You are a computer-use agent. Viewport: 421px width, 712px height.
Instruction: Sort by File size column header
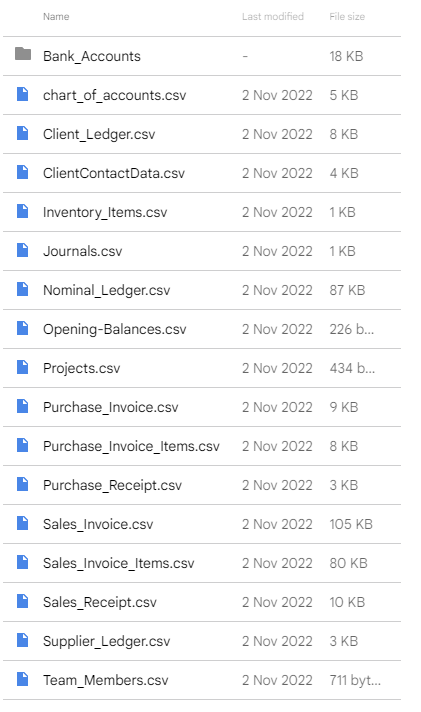click(347, 17)
